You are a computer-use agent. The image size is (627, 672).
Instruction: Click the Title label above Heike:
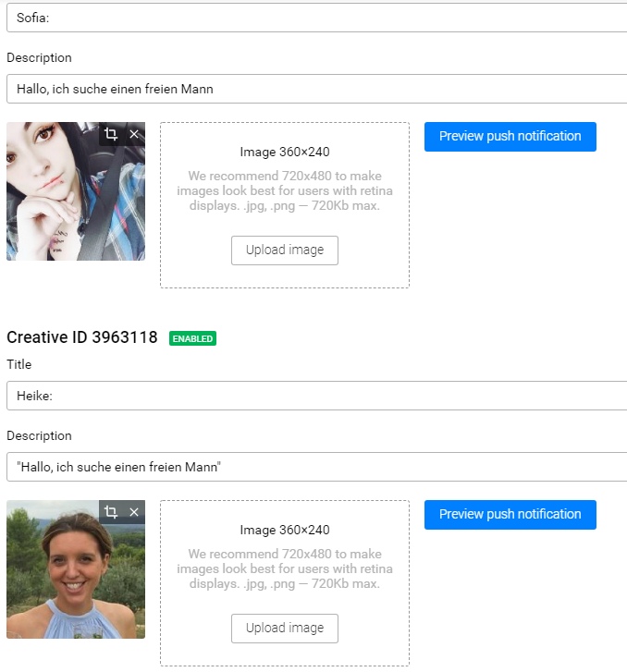coord(19,364)
